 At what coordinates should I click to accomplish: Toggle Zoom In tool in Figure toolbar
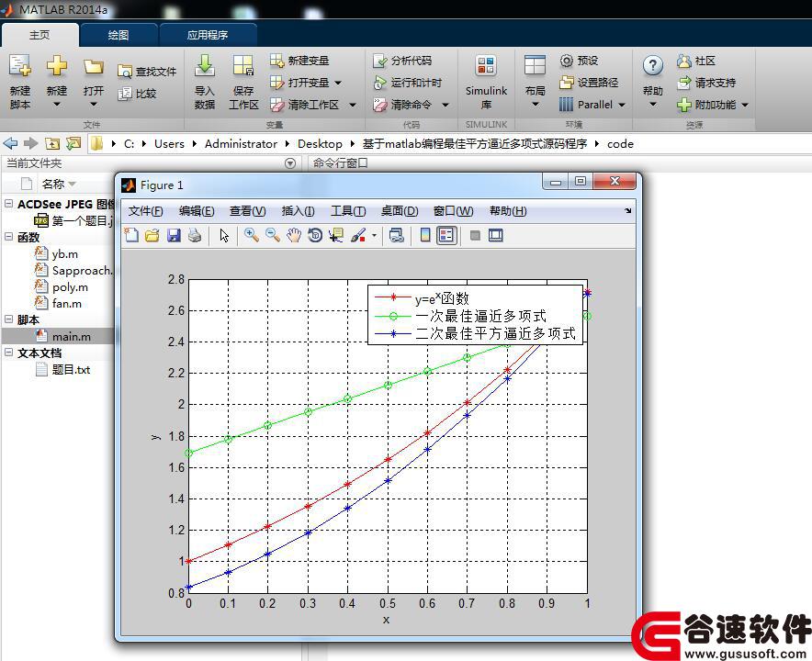pyautogui.click(x=252, y=236)
